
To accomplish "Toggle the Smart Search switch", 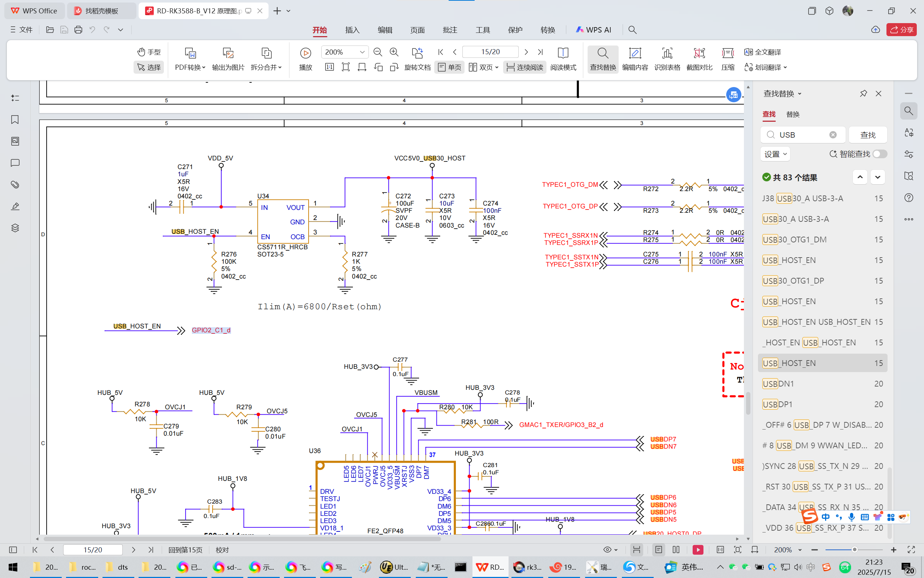I will pyautogui.click(x=879, y=154).
